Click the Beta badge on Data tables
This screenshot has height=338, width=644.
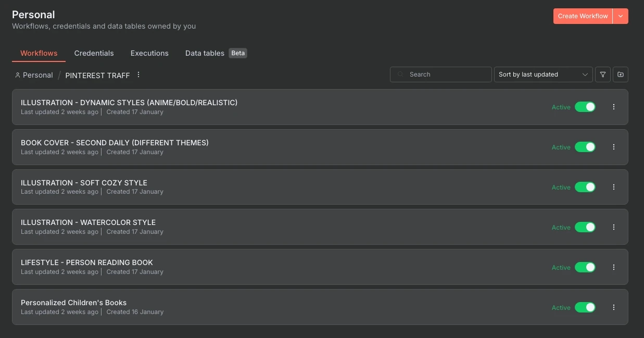coord(238,53)
